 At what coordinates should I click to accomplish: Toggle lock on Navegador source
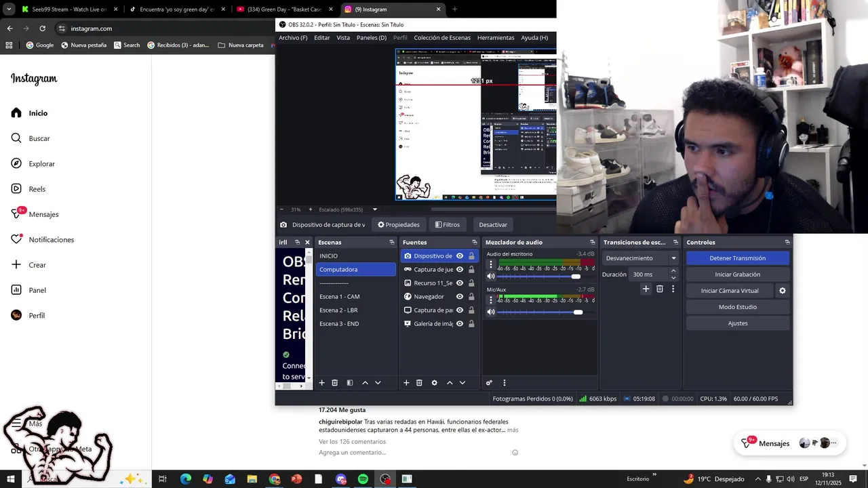pyautogui.click(x=471, y=296)
